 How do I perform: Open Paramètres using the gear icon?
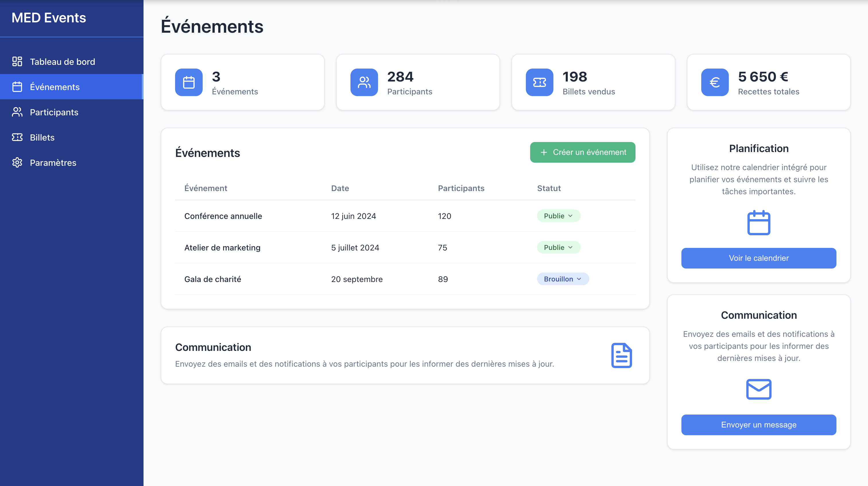coord(17,162)
